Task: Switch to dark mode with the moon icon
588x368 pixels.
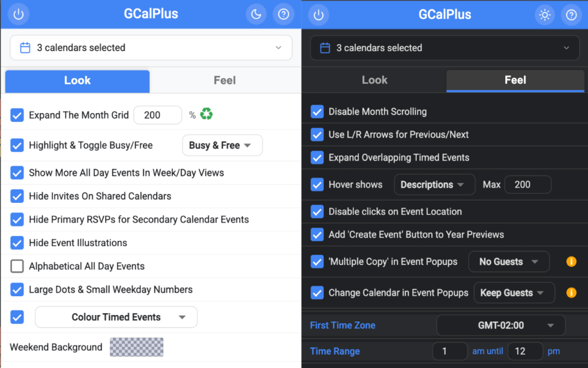Action: 256,14
